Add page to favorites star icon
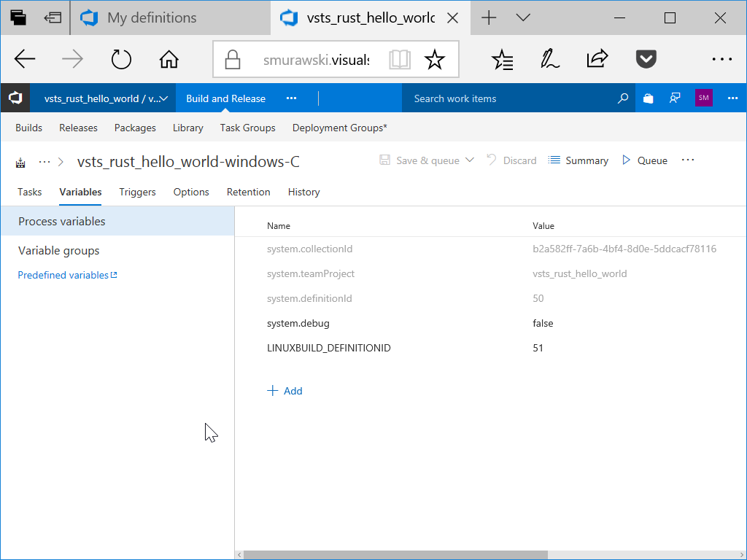 tap(435, 60)
